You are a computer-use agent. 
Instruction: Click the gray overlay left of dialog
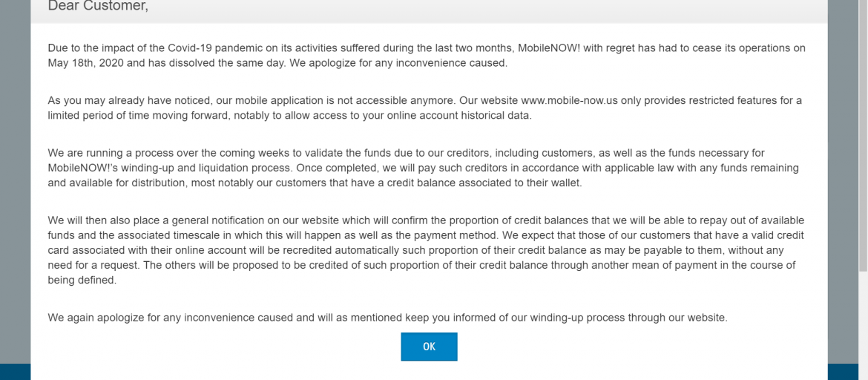[x=15, y=182]
